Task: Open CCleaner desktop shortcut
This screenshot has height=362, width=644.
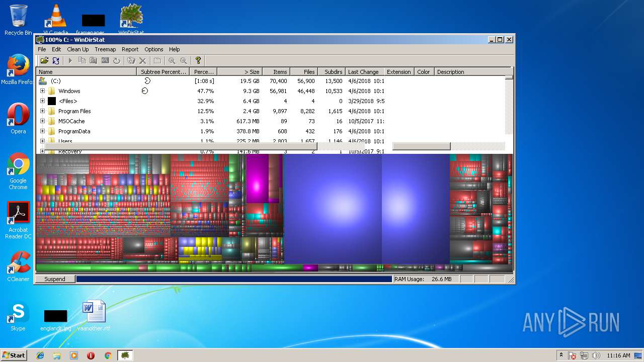Action: (x=18, y=266)
